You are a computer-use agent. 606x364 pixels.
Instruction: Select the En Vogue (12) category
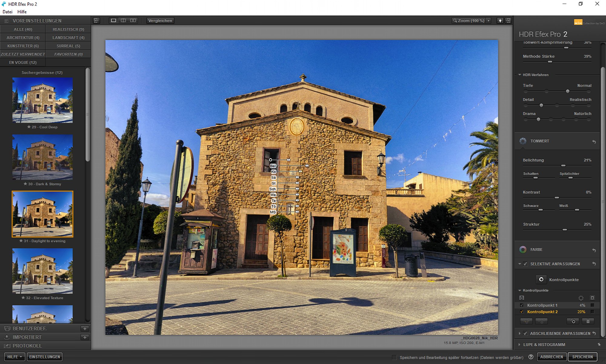(x=23, y=62)
